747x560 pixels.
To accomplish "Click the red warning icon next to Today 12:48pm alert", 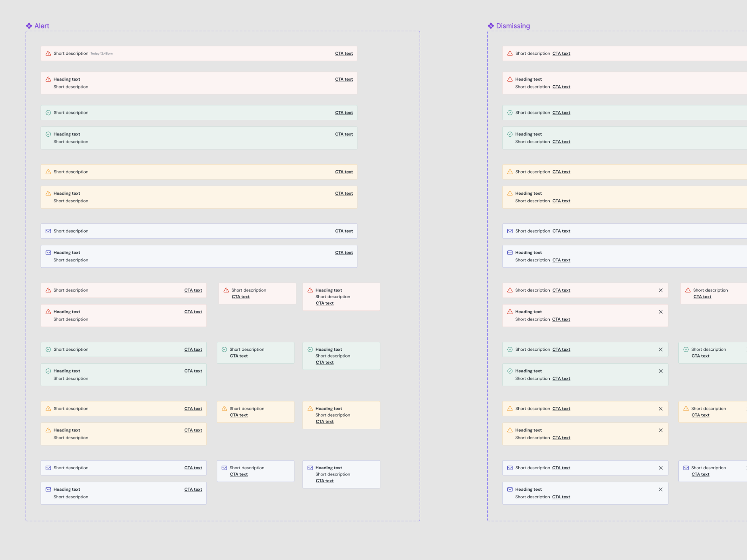I will coord(48,54).
